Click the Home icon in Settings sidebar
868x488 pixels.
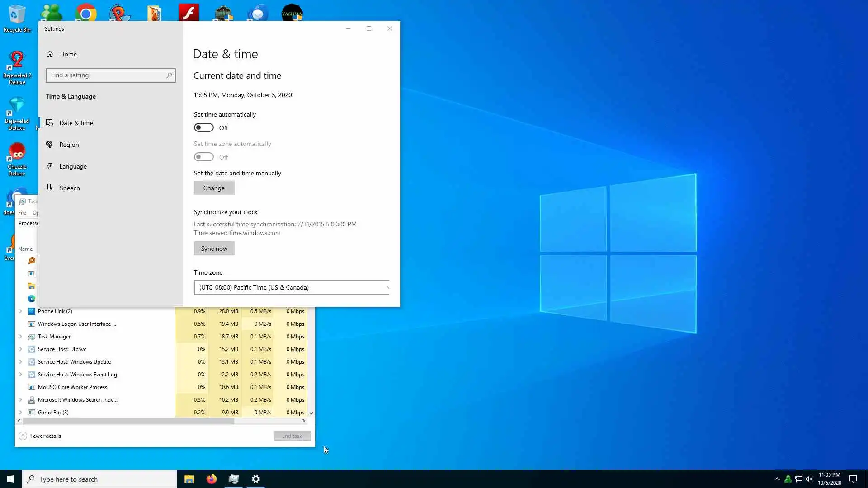[x=50, y=54]
